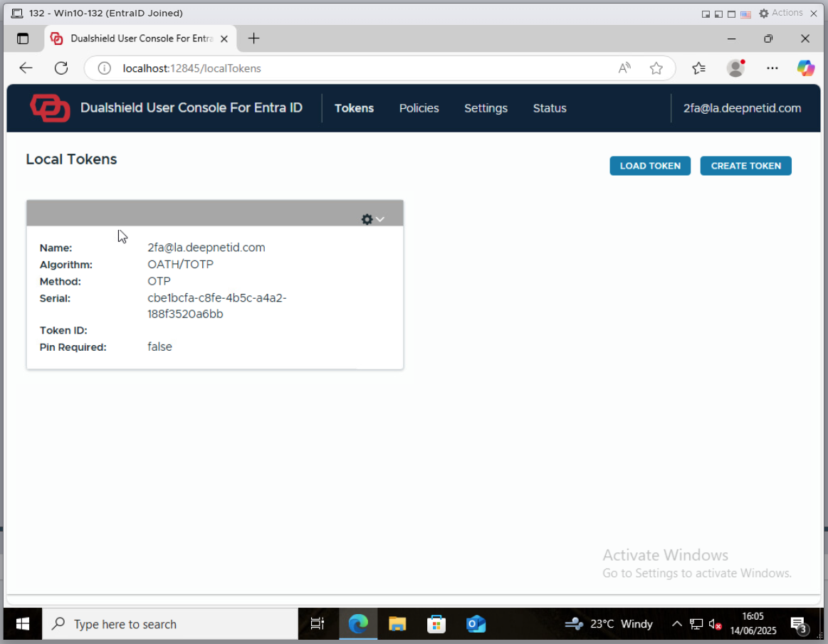Open the Status page
828x644 pixels.
pos(550,108)
